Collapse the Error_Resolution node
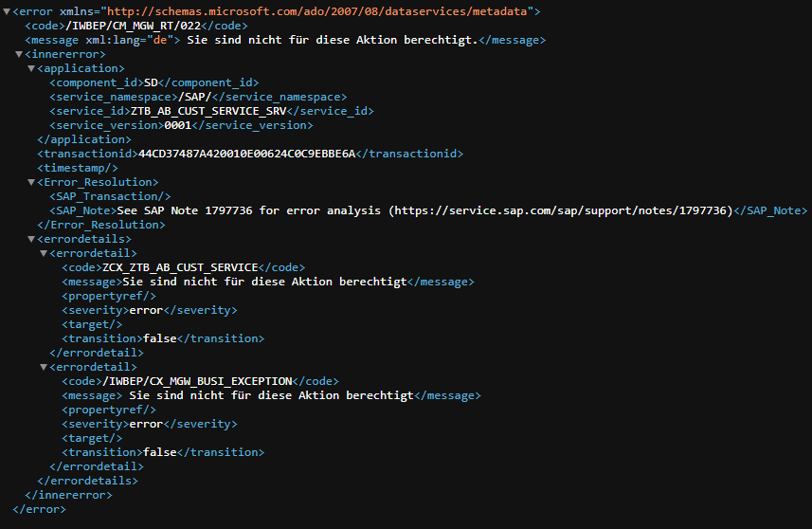 click(31, 182)
